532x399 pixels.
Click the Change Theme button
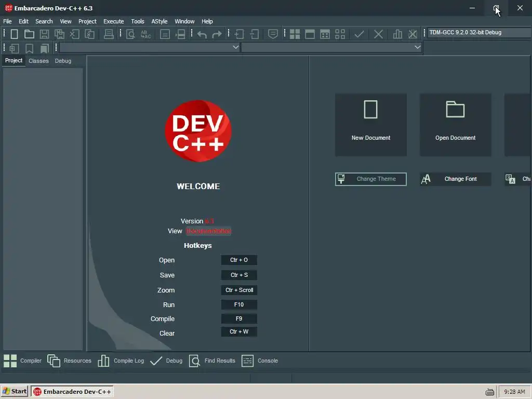tap(371, 179)
